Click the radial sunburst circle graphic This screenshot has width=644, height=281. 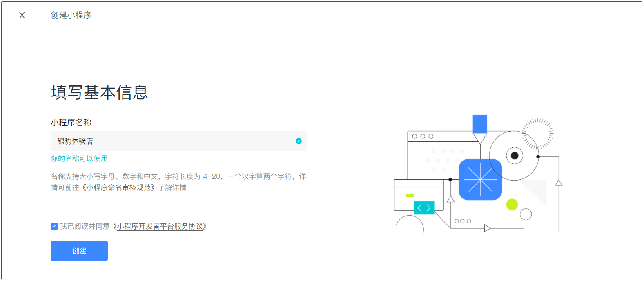pyautogui.click(x=538, y=134)
